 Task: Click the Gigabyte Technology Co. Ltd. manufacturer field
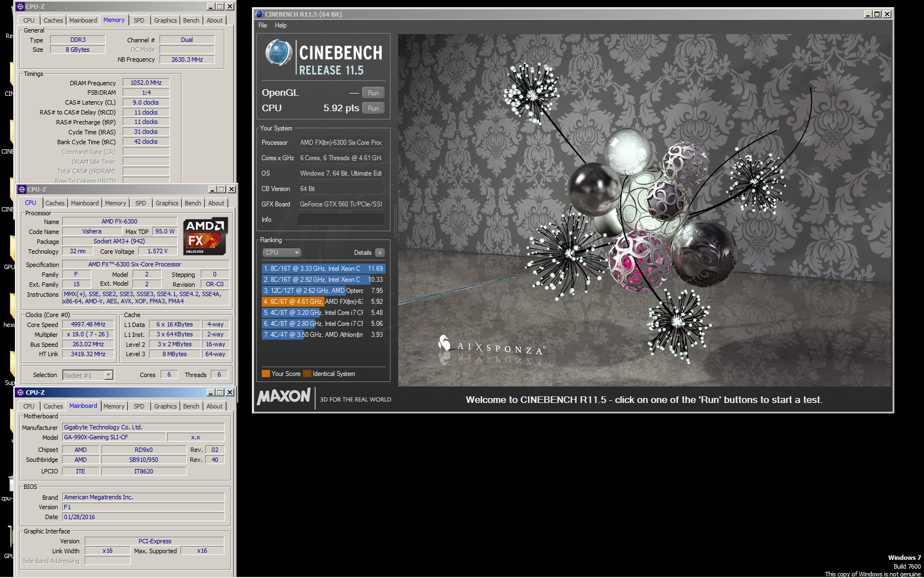(144, 427)
